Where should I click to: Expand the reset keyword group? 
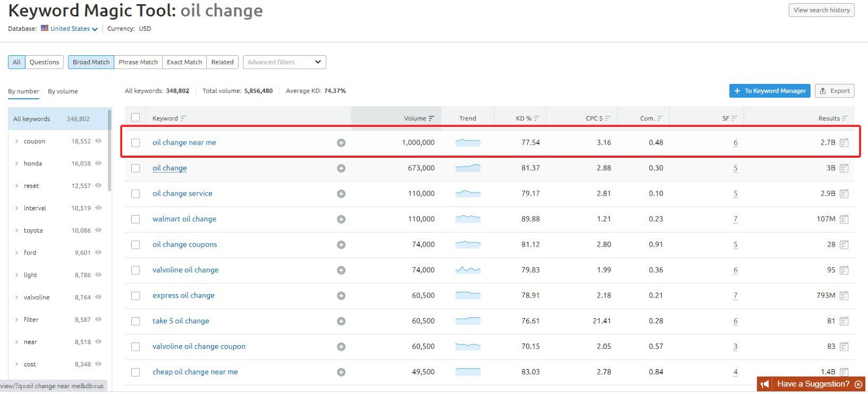[16, 186]
